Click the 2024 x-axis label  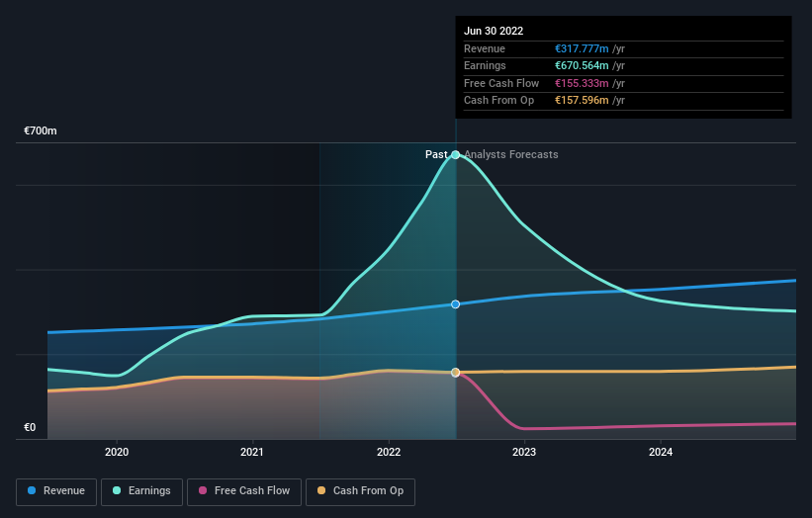click(x=661, y=453)
